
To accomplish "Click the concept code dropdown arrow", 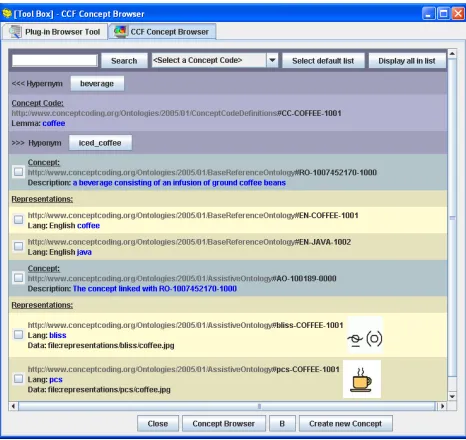I will [x=272, y=60].
